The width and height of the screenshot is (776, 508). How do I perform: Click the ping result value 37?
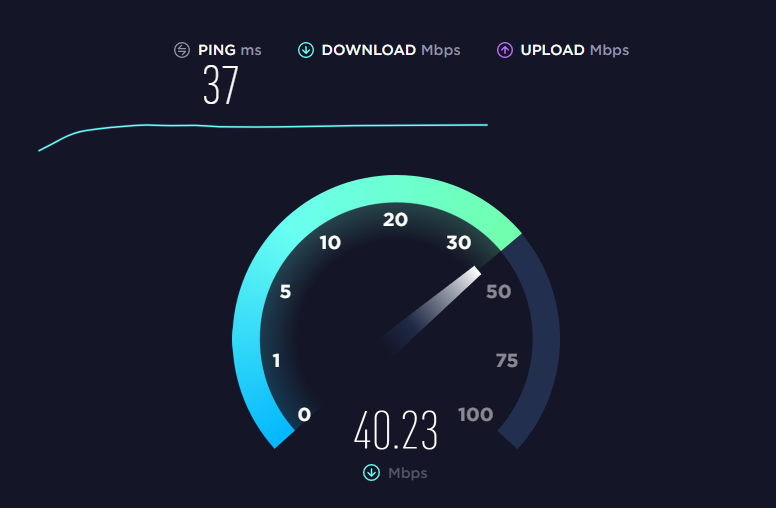(x=221, y=85)
